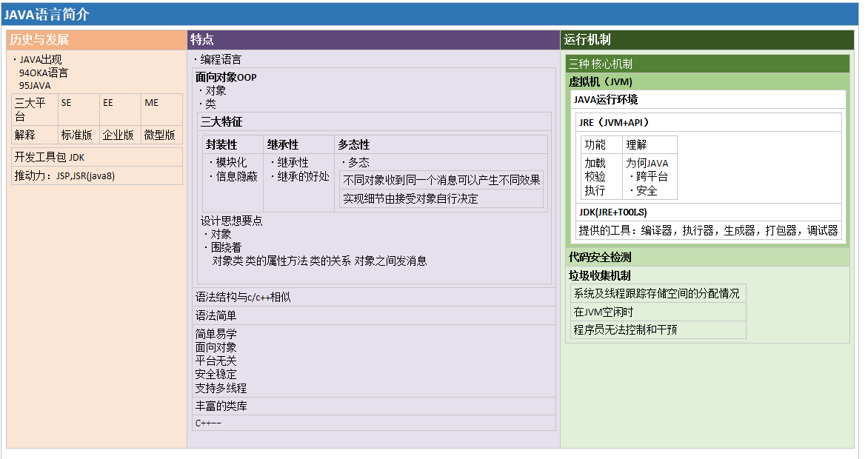Click the 多态性 column header
868x459 pixels.
point(354,144)
